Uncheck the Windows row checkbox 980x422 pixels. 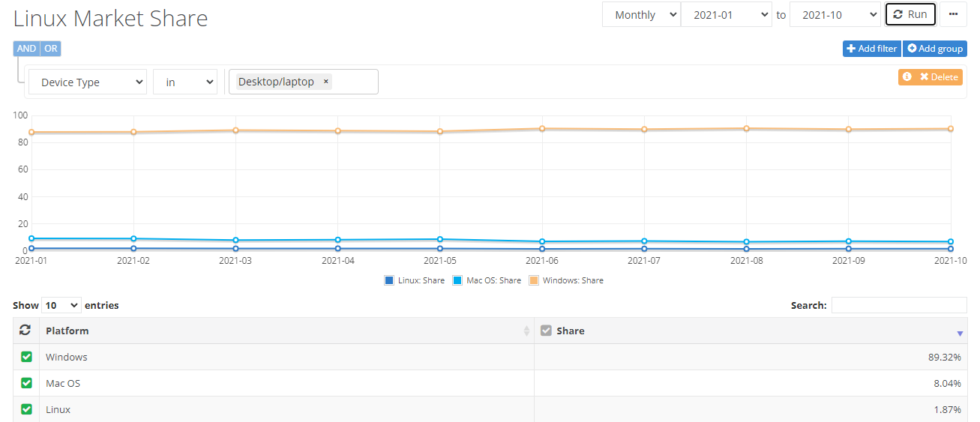point(26,357)
